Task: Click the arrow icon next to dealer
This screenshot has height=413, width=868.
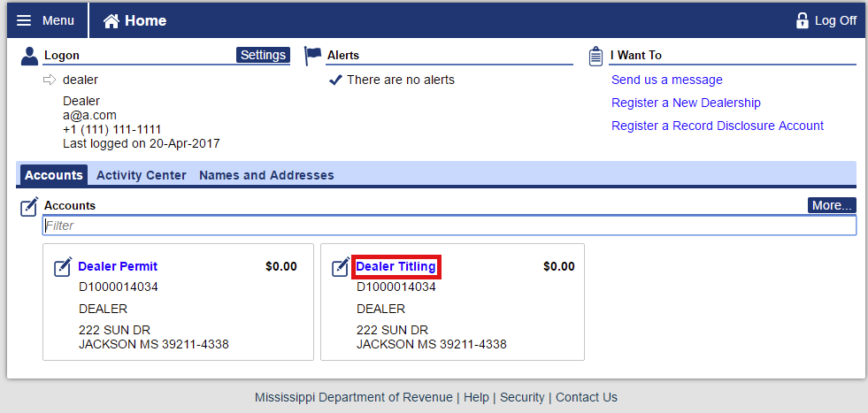Action: point(50,80)
